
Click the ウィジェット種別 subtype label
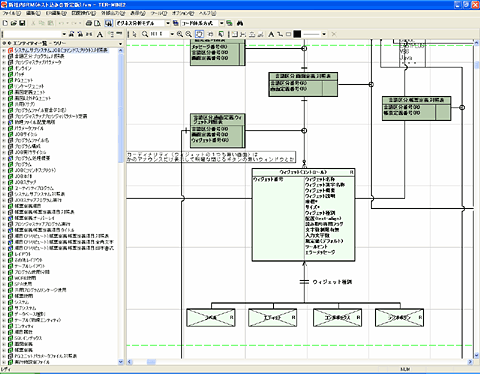(x=332, y=282)
